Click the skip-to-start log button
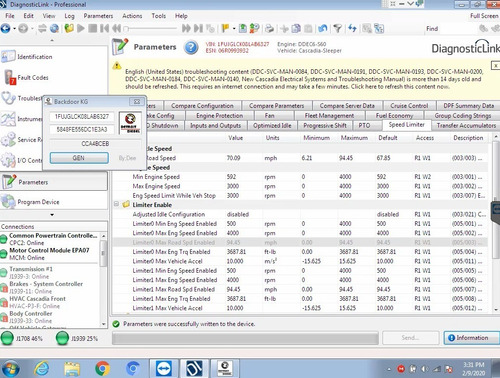 (x=105, y=29)
